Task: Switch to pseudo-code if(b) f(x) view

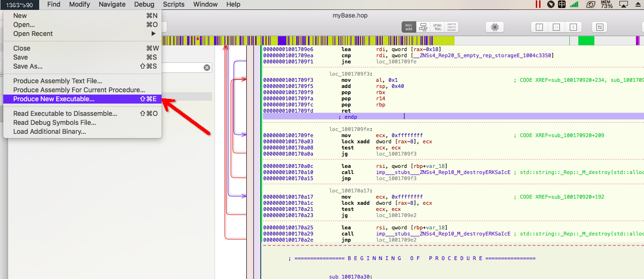Action: pyautogui.click(x=437, y=27)
